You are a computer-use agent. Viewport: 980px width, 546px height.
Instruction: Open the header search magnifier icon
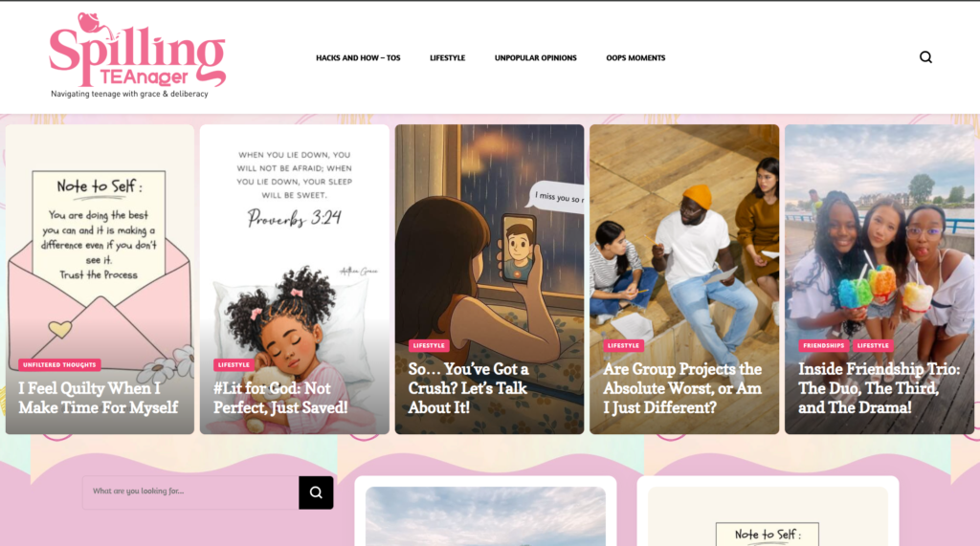point(925,57)
